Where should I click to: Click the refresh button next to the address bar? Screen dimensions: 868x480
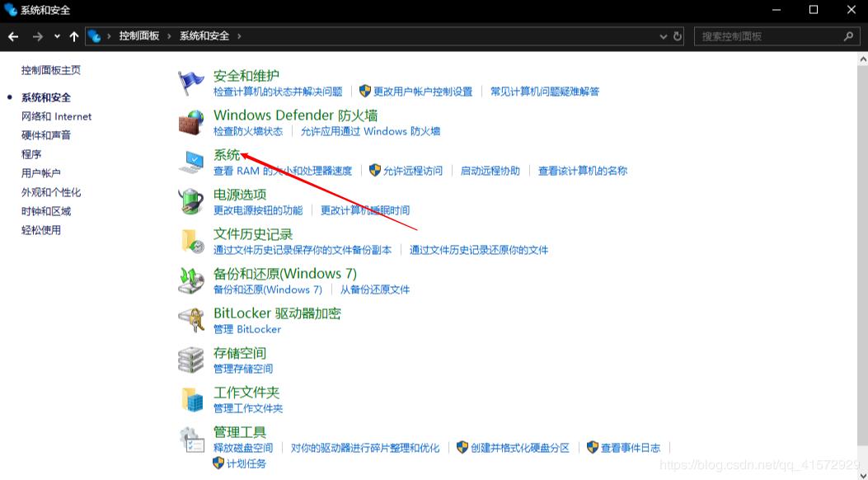678,35
